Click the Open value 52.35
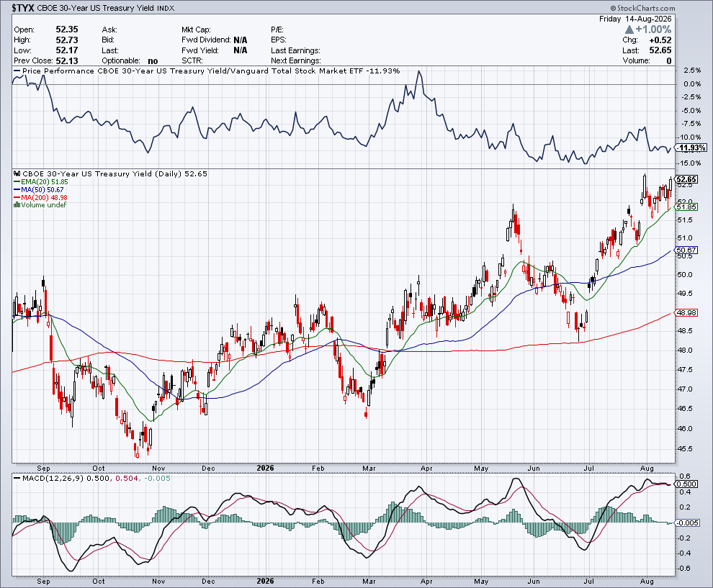713x588 pixels. [67, 30]
